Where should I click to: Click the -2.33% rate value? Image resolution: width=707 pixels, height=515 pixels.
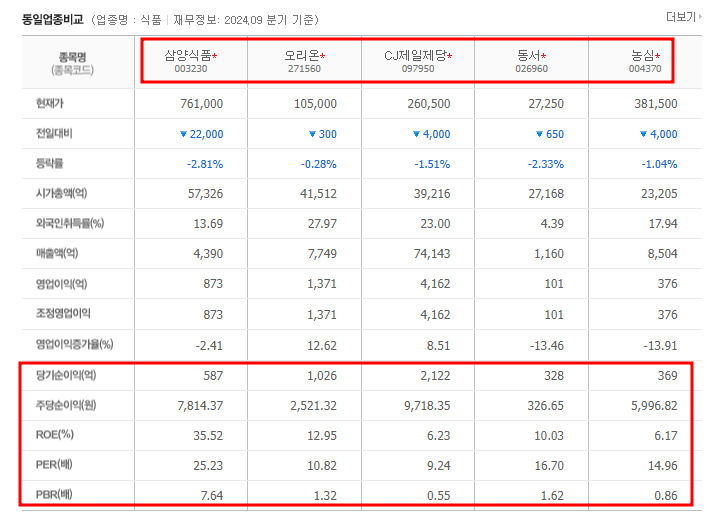(546, 164)
